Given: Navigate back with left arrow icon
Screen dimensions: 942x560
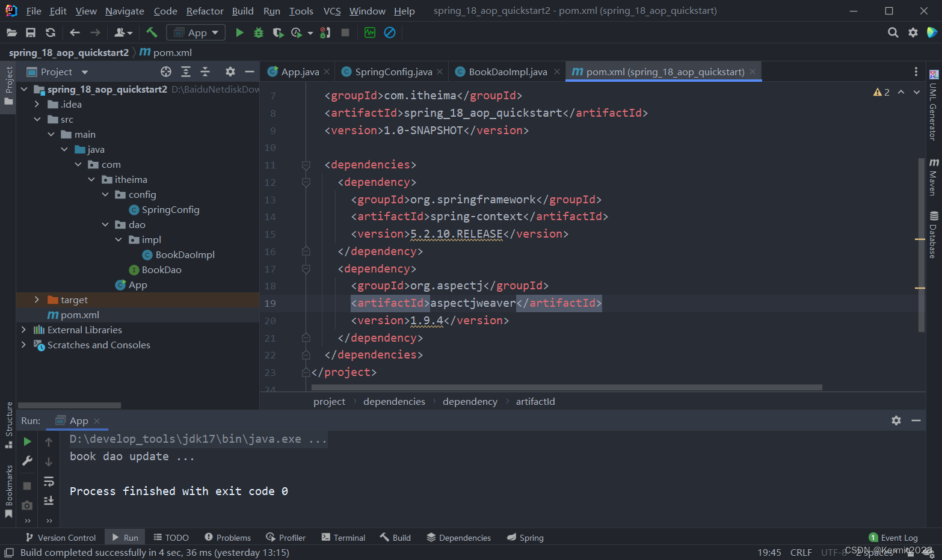Looking at the screenshot, I should [x=75, y=32].
